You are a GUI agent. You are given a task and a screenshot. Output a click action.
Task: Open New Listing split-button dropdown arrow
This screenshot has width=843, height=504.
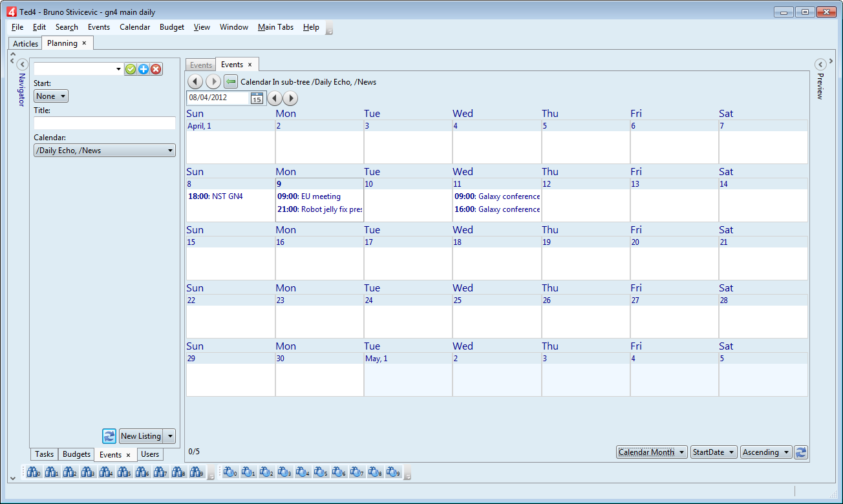[x=169, y=436]
